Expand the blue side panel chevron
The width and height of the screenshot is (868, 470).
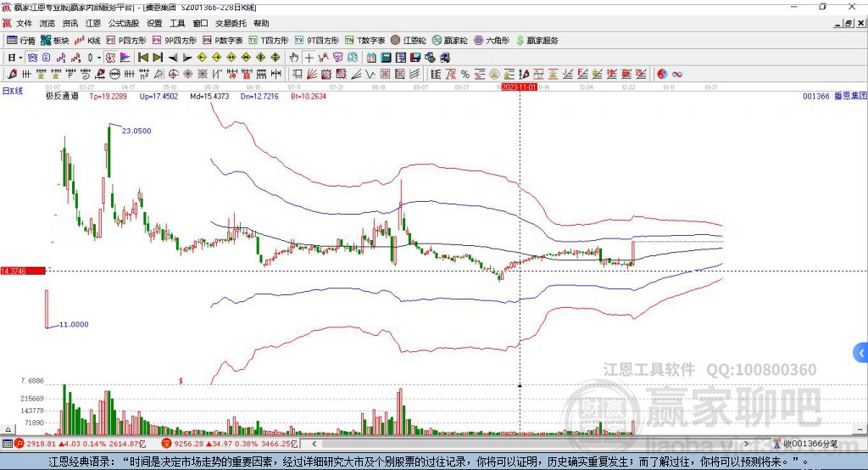click(861, 353)
